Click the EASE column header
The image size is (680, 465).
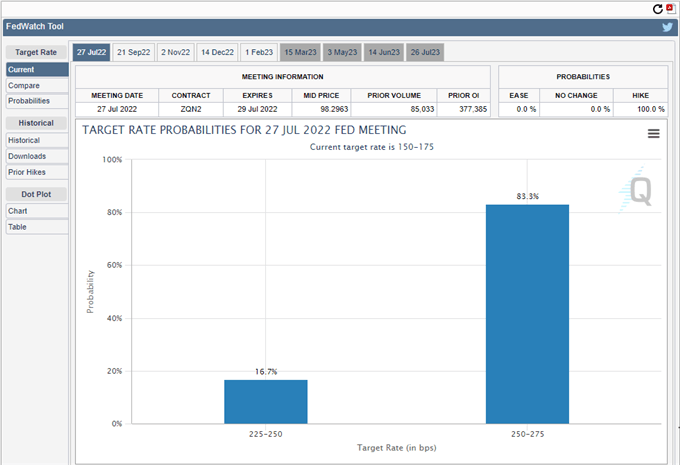tap(519, 95)
